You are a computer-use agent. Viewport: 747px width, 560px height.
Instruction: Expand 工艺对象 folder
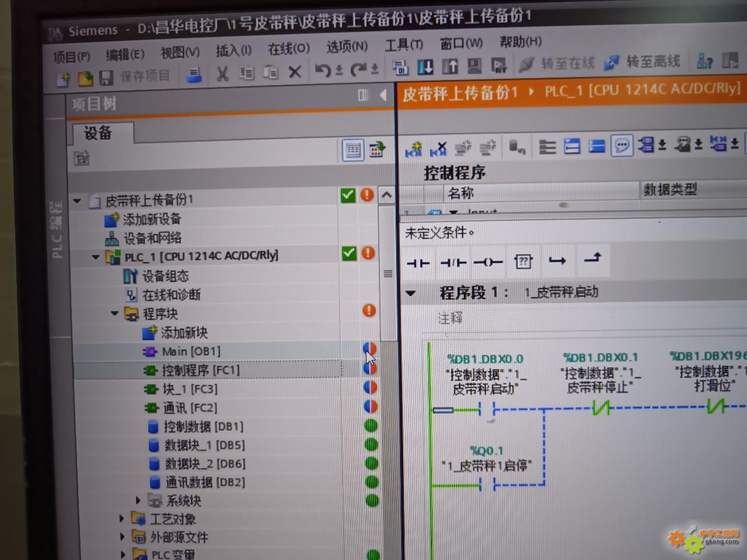[121, 519]
